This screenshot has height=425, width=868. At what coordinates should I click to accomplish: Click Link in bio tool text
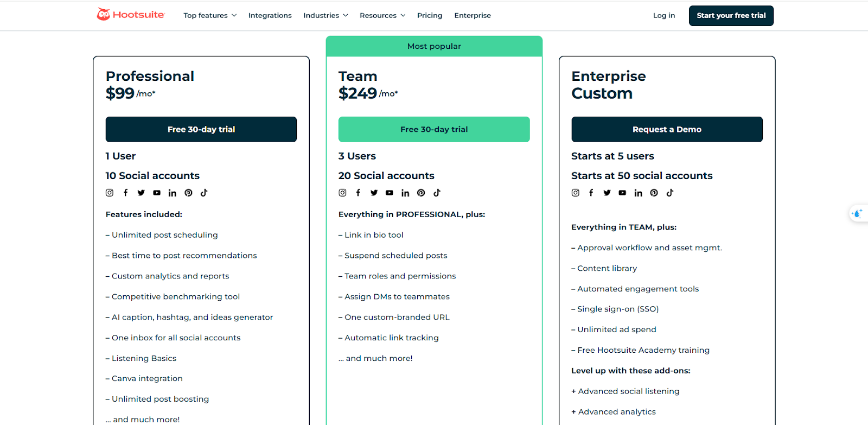click(x=374, y=235)
